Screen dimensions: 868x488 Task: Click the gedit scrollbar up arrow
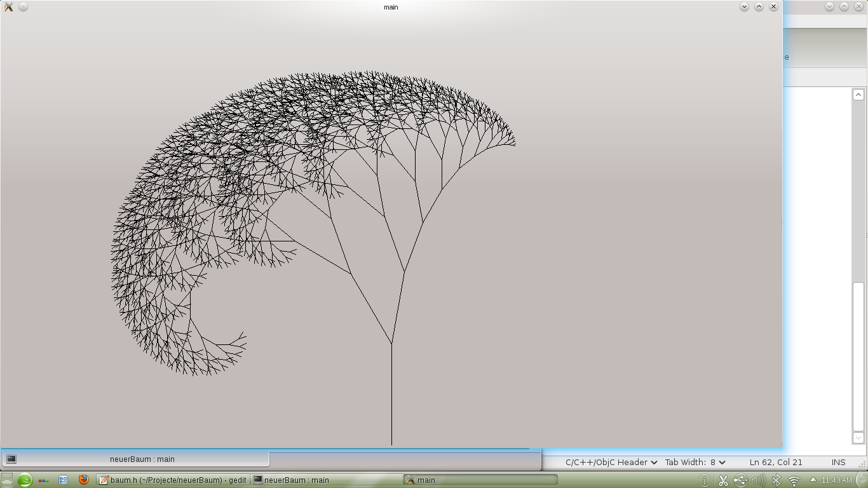(x=858, y=95)
